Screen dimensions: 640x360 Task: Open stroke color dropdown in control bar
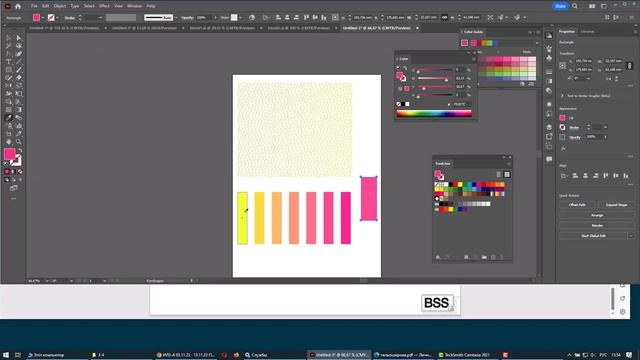(57, 18)
